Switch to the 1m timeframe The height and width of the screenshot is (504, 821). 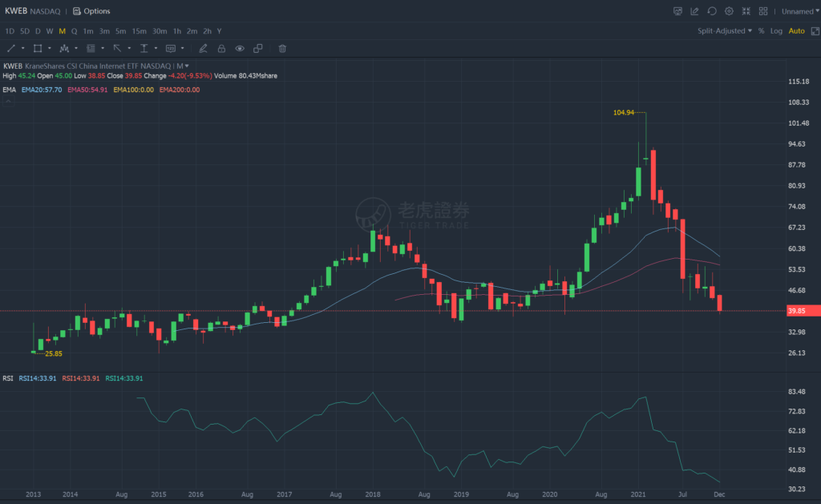pos(88,31)
